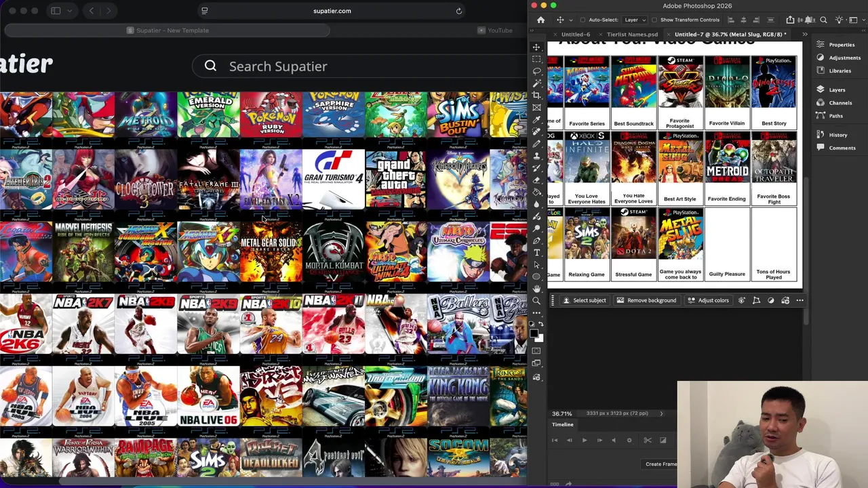Click the Photoshop Home icon

541,20
